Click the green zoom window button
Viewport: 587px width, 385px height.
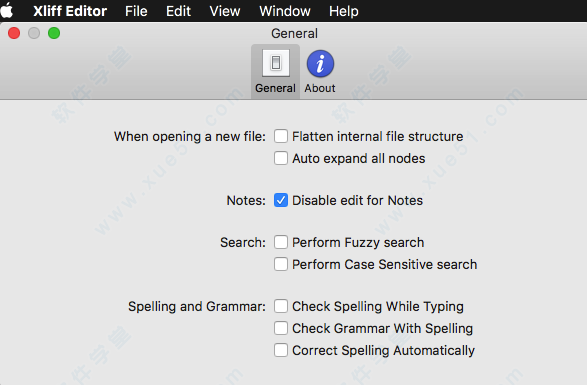pos(54,33)
